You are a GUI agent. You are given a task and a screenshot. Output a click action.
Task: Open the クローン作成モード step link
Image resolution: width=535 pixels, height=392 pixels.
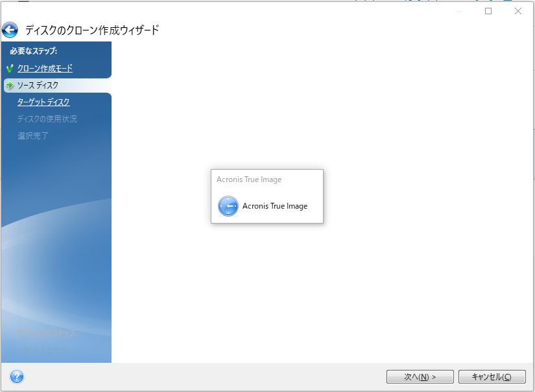45,68
